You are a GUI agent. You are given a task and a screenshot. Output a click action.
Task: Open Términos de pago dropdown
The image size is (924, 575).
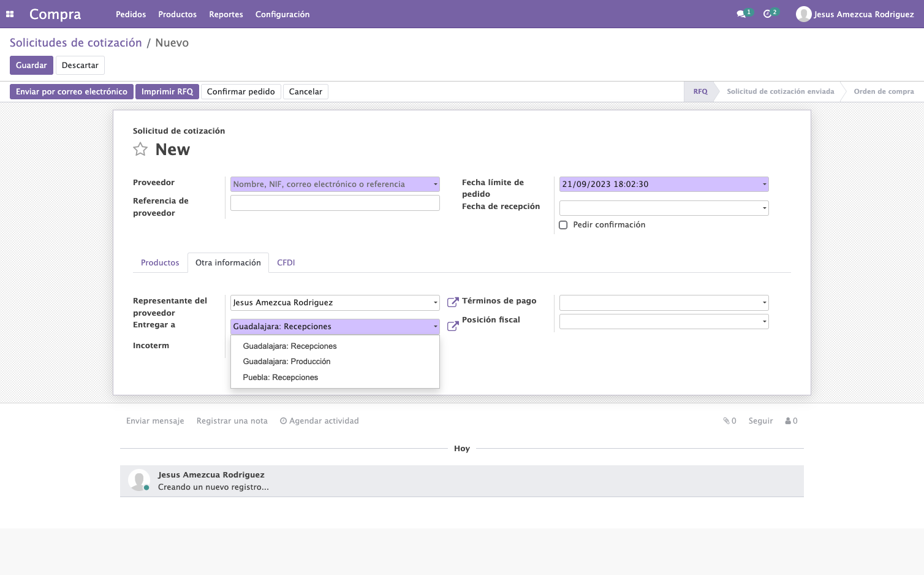(x=664, y=302)
